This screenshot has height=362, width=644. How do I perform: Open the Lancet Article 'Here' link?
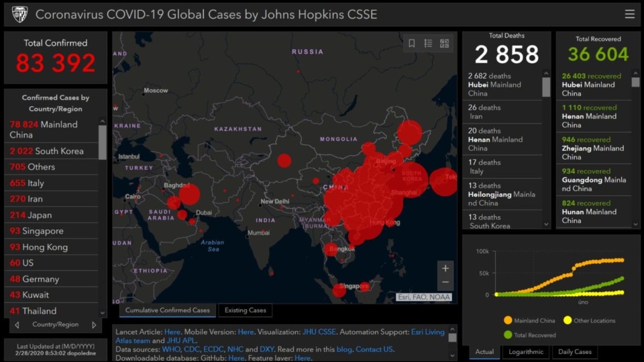172,332
